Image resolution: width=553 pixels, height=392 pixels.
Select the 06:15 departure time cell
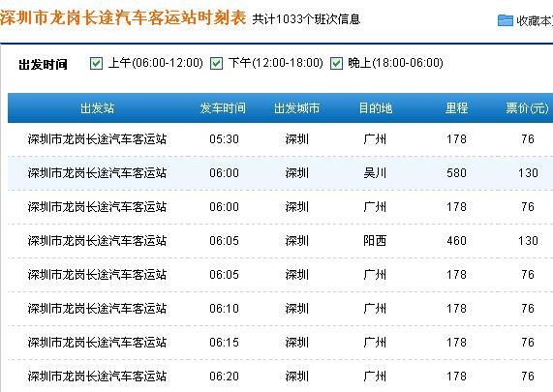point(224,343)
